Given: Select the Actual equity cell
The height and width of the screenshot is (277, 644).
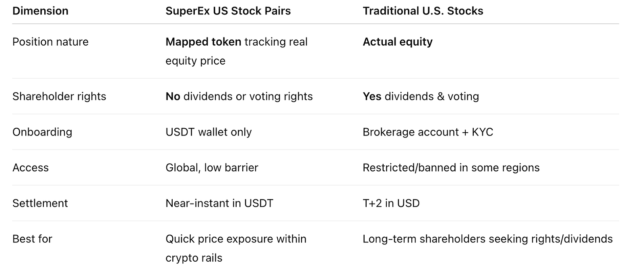Looking at the screenshot, I should (x=398, y=42).
